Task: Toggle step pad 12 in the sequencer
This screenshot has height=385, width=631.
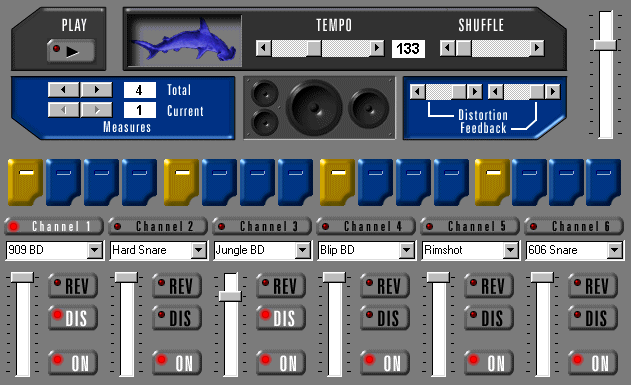Action: pos(451,182)
